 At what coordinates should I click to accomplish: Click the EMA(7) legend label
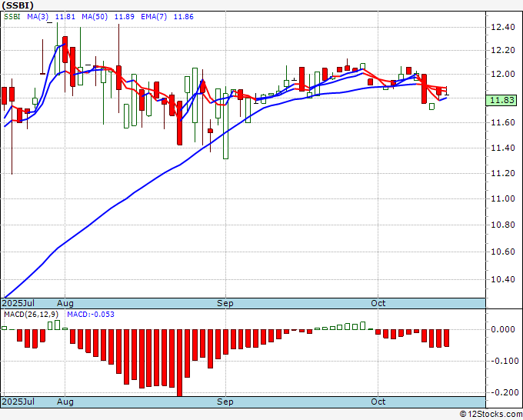(x=154, y=17)
